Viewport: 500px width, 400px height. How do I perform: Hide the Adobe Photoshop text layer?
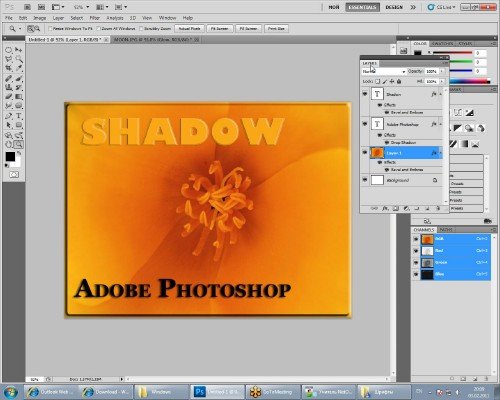pos(365,124)
